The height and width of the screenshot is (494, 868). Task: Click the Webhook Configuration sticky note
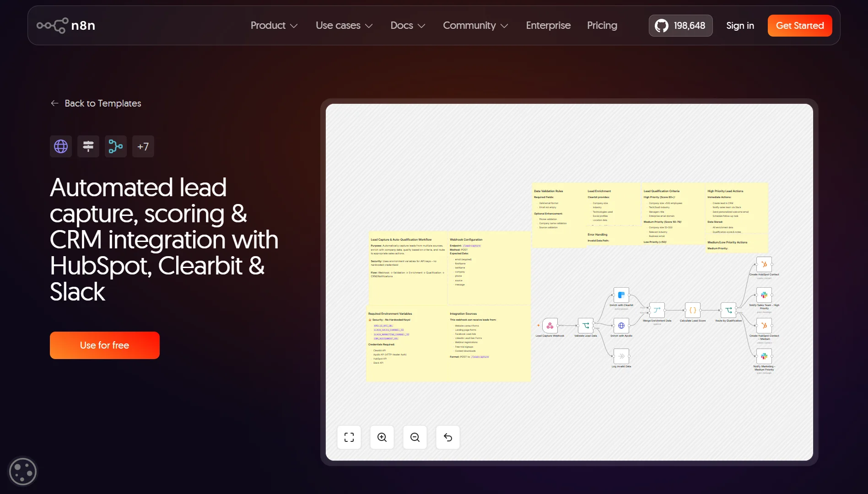pos(489,268)
